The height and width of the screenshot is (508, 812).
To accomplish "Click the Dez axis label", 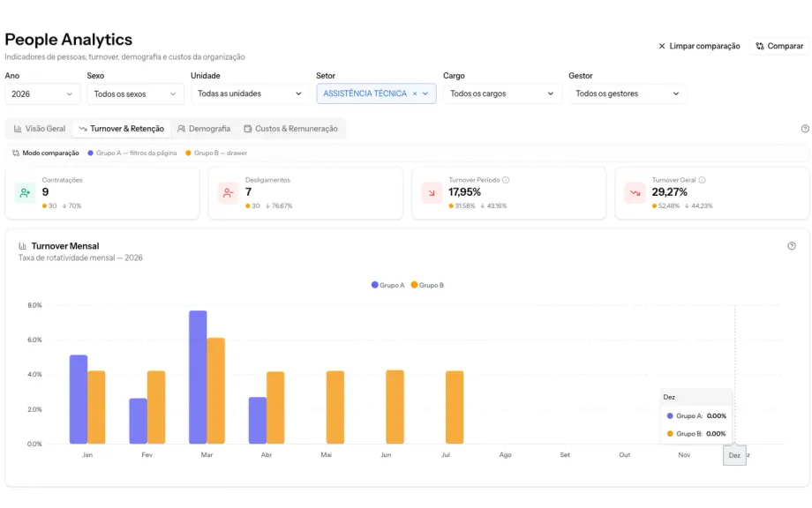I will [x=734, y=455].
